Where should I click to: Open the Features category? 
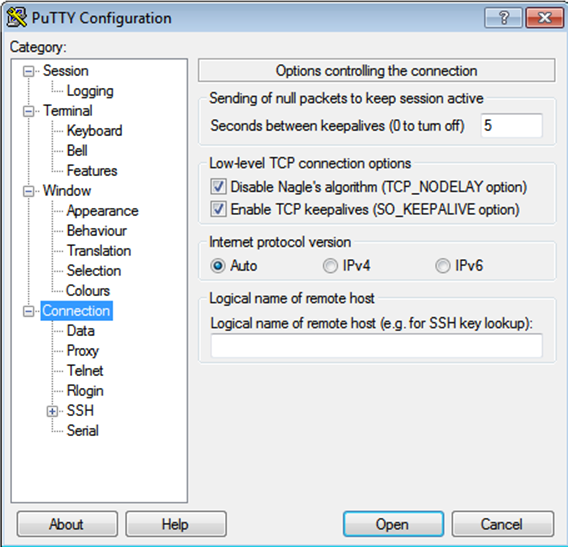92,171
